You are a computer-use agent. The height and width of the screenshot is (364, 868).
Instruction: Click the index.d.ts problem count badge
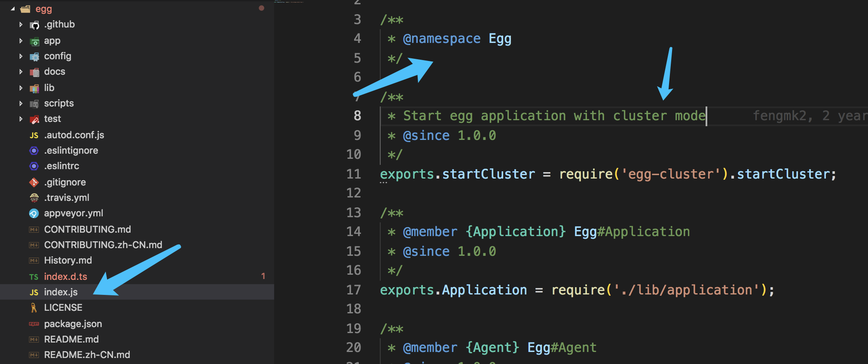click(x=263, y=276)
